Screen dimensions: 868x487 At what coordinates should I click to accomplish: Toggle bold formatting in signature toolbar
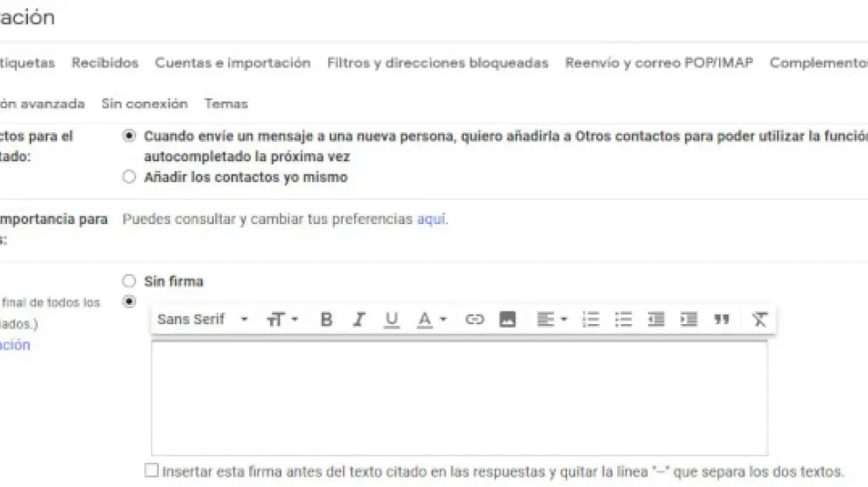[x=326, y=320]
